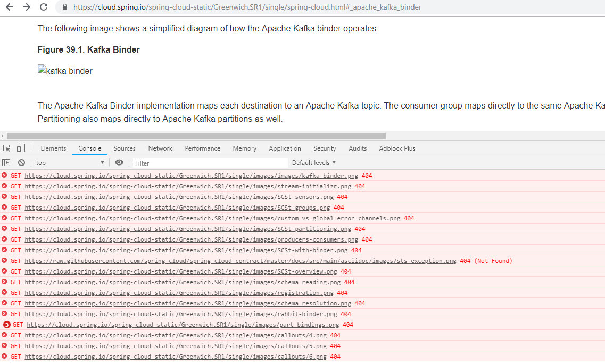Click the repeat-count 3 badge on part-bindings.png
This screenshot has height=364, width=605.
tap(6, 325)
